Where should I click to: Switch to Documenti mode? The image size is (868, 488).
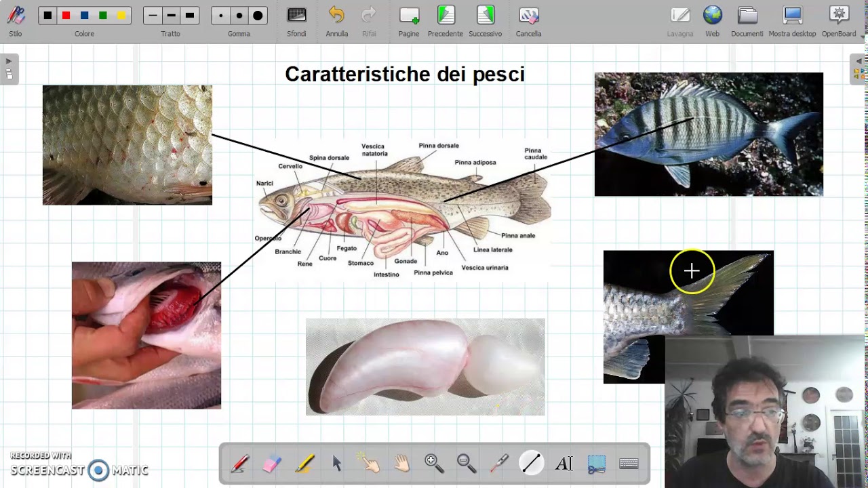(x=747, y=22)
